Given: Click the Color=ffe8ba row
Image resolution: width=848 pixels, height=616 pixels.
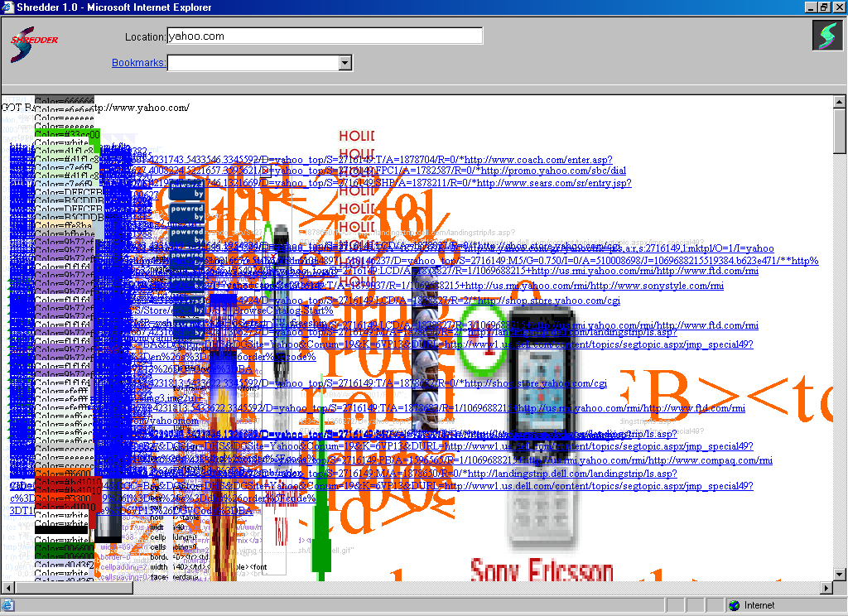Looking at the screenshot, I should pos(65,225).
